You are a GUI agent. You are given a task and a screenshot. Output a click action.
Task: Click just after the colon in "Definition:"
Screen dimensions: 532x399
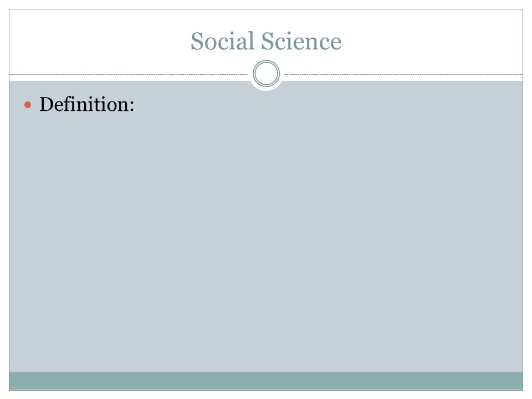[134, 105]
